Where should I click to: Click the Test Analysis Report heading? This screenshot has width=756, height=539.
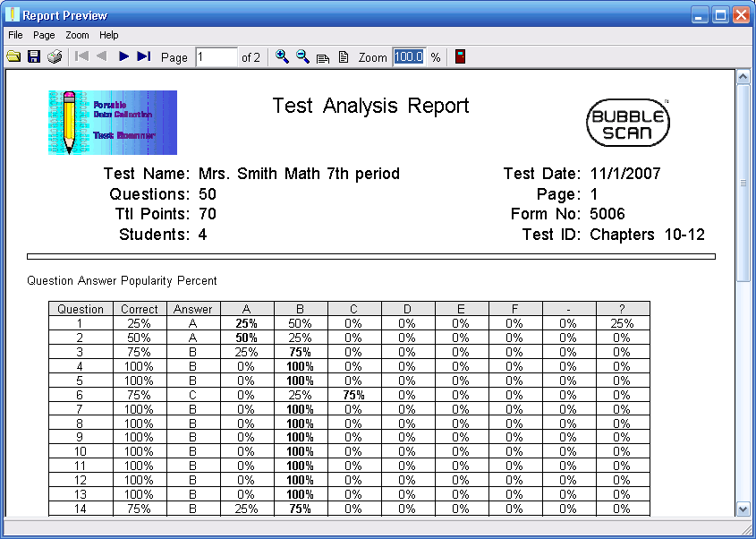370,106
